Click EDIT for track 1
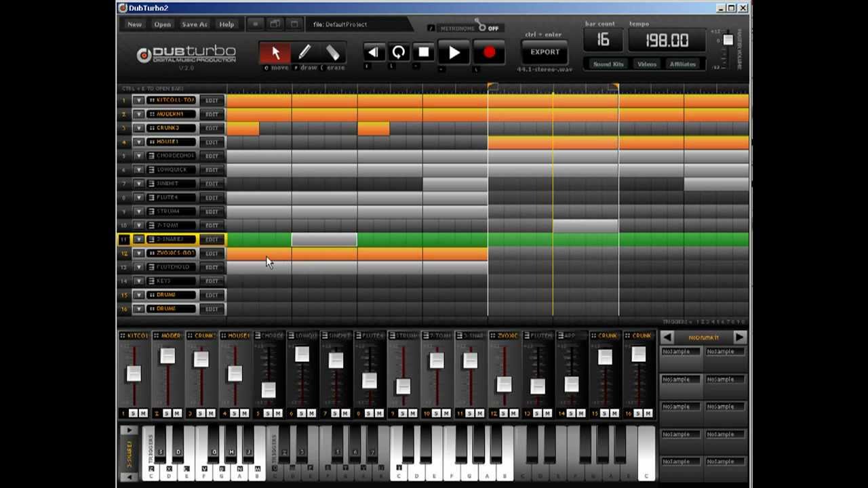The image size is (868, 488). (x=212, y=100)
